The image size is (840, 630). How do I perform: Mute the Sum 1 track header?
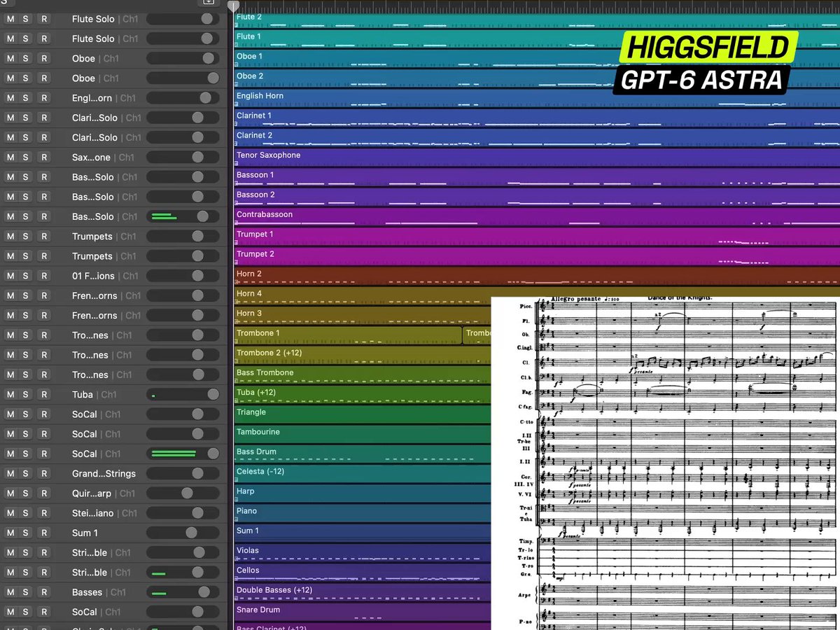pyautogui.click(x=10, y=533)
